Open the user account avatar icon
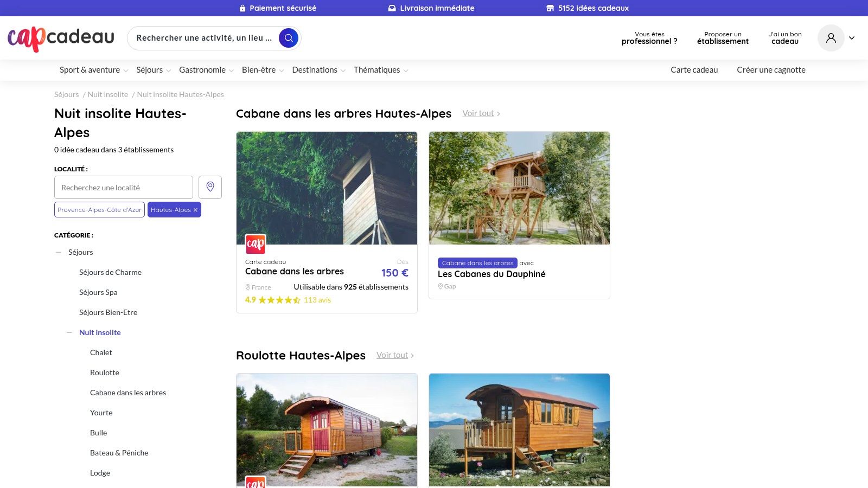This screenshot has width=868, height=488. click(x=831, y=38)
